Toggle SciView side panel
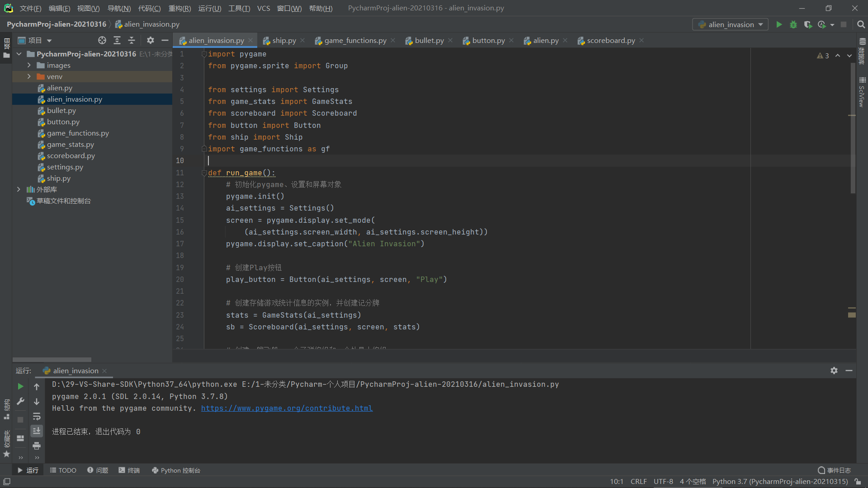The width and height of the screenshot is (868, 488). point(862,92)
